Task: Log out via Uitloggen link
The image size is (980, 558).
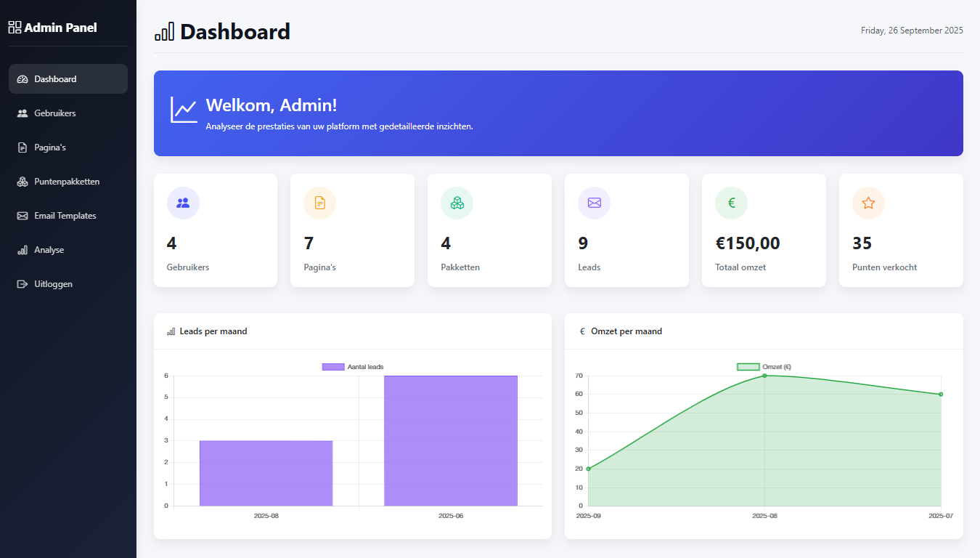Action: point(53,284)
